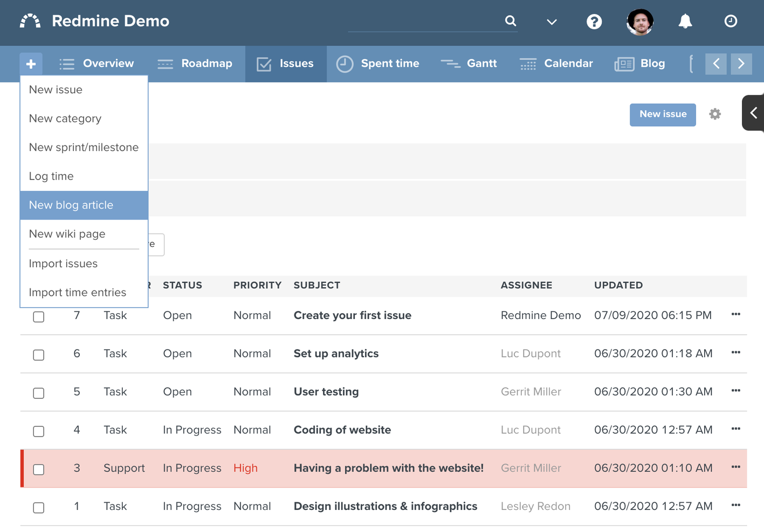Choose New wiki page
764x532 pixels.
point(84,234)
